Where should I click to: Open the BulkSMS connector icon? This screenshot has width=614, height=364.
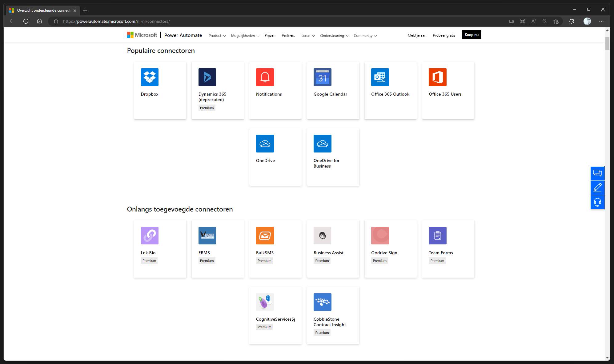(x=265, y=236)
